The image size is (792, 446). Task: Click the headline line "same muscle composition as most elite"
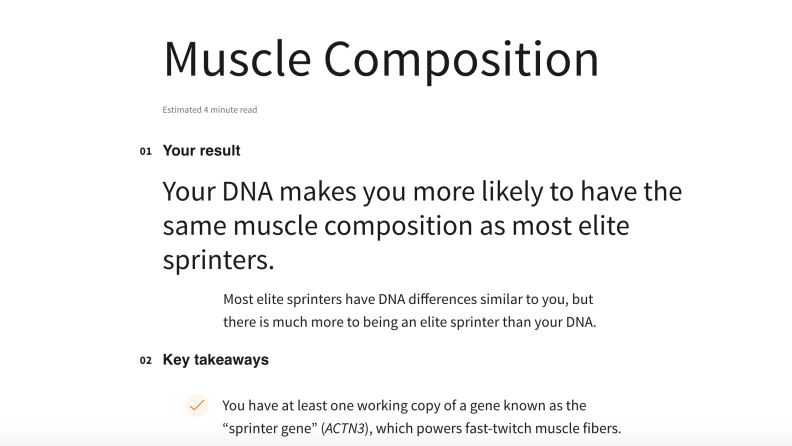pyautogui.click(x=396, y=225)
